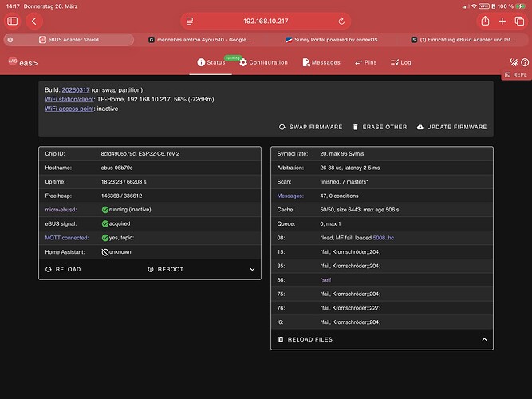Switch to Einrichtung eBusd Adapter tab
This screenshot has height=399, width=532.
[463, 40]
